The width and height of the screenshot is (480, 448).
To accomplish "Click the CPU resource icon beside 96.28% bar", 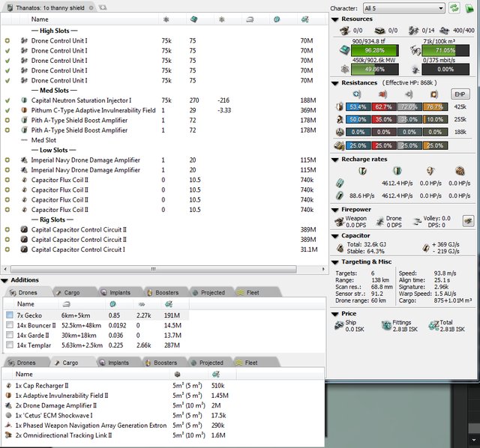I will pyautogui.click(x=342, y=50).
